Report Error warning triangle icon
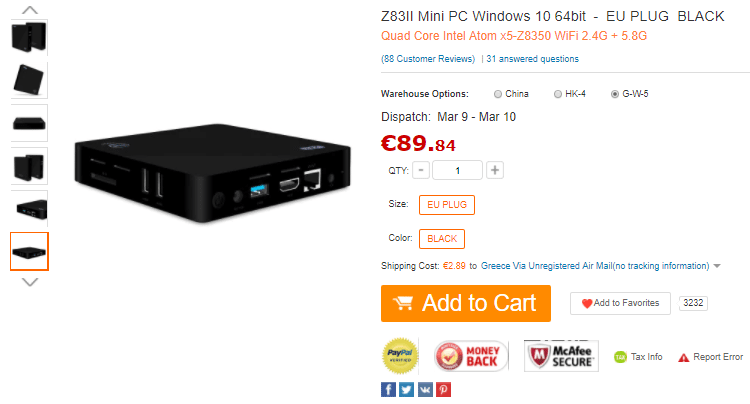 (684, 358)
